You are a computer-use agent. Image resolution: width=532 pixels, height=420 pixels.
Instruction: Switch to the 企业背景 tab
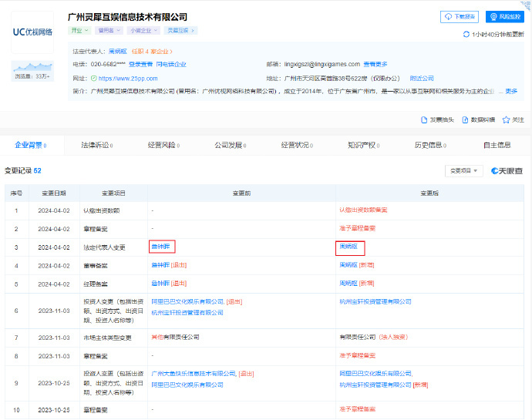[31, 145]
